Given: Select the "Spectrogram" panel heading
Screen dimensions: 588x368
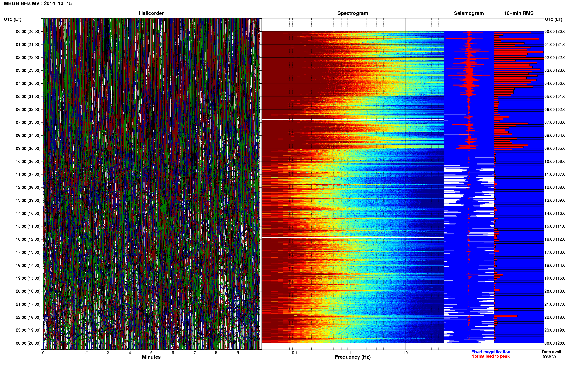Looking at the screenshot, I should coord(353,13).
